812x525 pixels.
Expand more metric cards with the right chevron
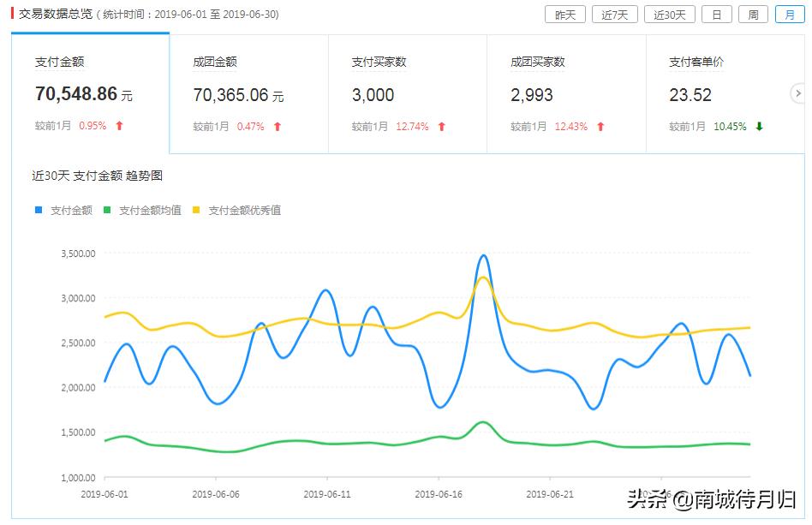797,93
